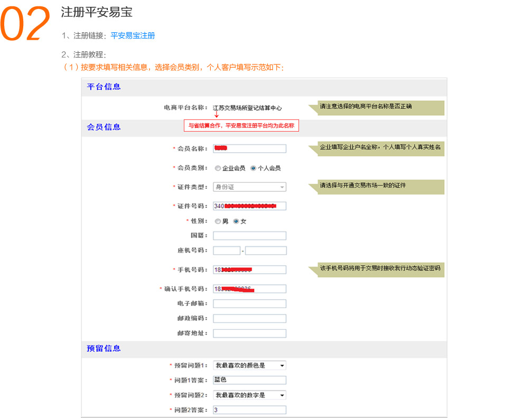Click the 电商平台名称 label
This screenshot has width=532, height=418.
click(185, 108)
